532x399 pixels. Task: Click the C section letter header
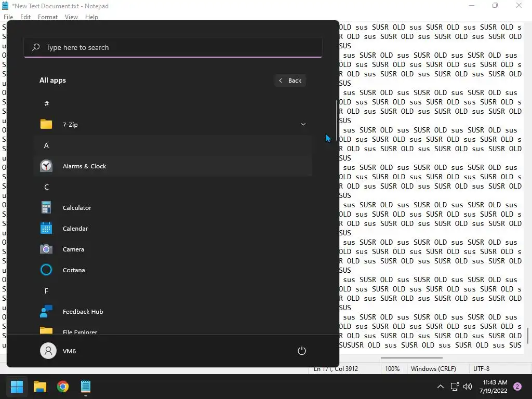point(46,187)
